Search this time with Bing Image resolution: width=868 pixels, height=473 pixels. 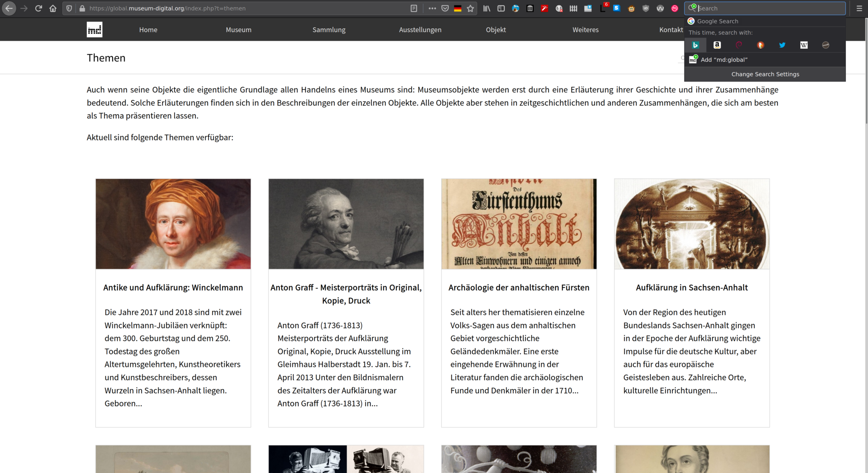coord(695,45)
